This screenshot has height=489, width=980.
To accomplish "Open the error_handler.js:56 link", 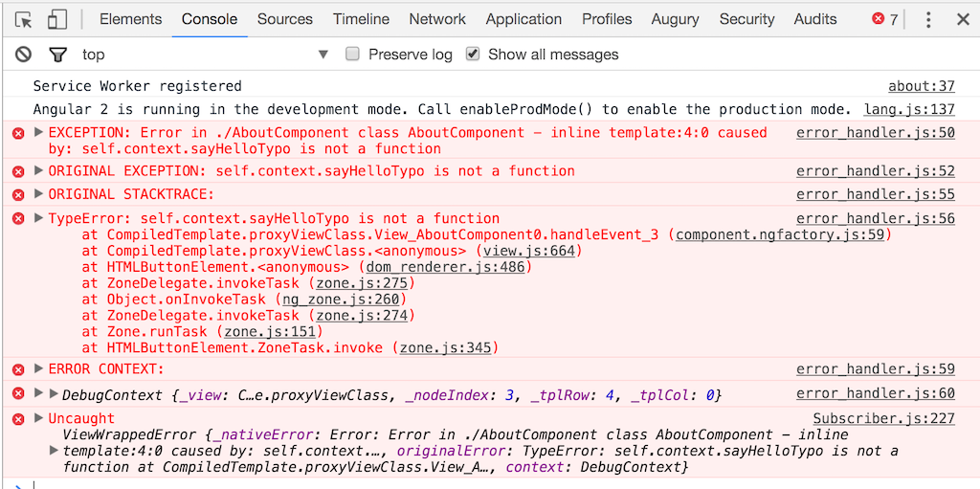I will pyautogui.click(x=876, y=218).
